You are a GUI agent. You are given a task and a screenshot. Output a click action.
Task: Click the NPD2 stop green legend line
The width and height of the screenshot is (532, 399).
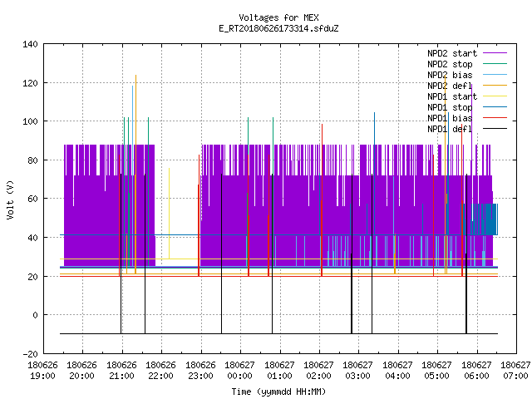(x=495, y=64)
